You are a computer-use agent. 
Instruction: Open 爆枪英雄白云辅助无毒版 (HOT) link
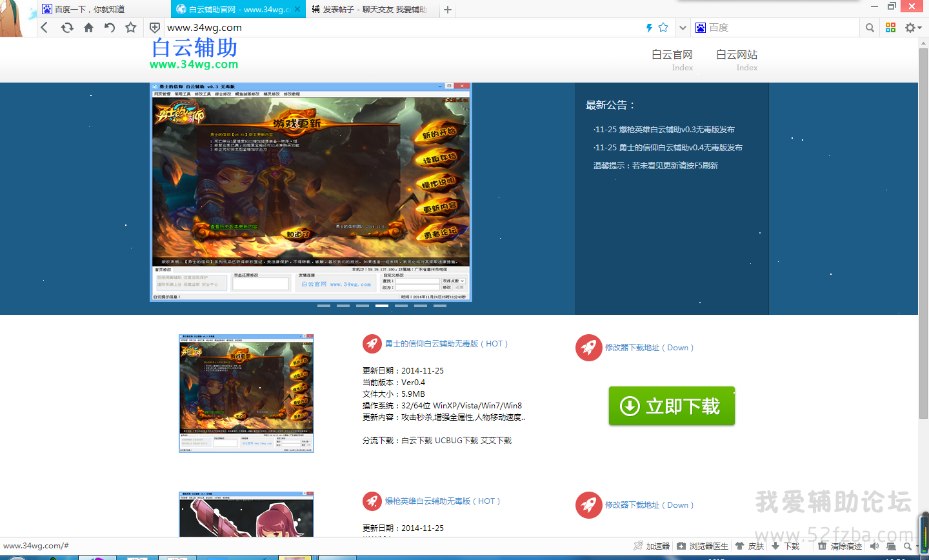(443, 501)
